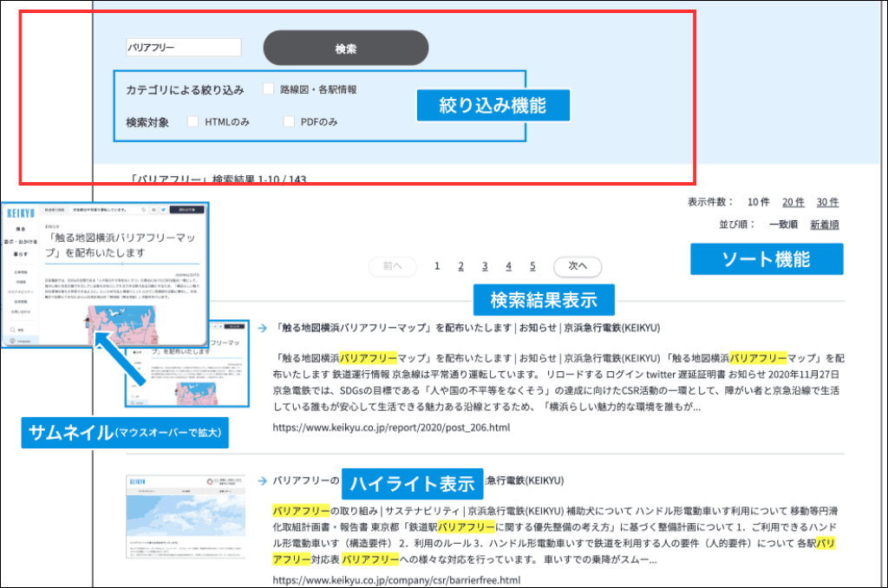
Task: Click the search keyword field containing バリアフリー
Action: 183,49
